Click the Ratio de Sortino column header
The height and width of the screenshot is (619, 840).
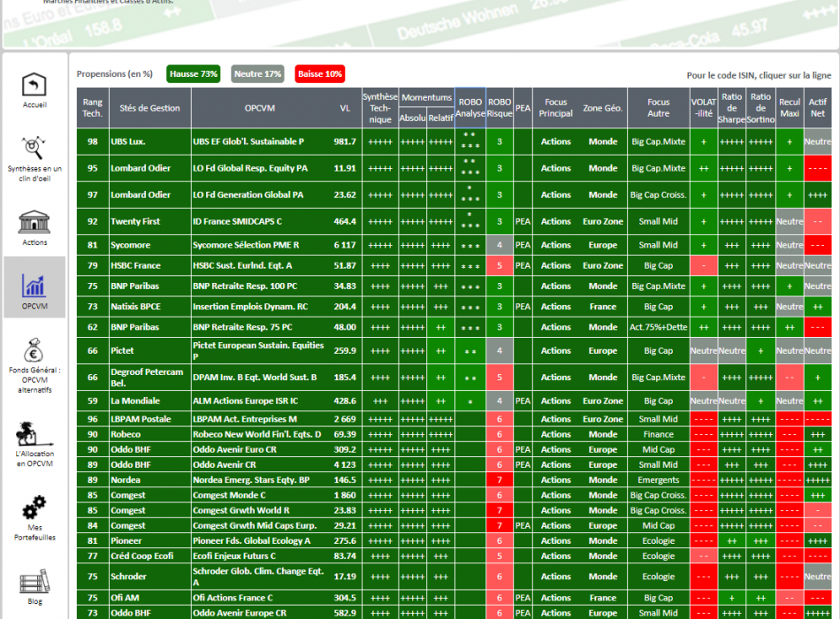(760, 108)
